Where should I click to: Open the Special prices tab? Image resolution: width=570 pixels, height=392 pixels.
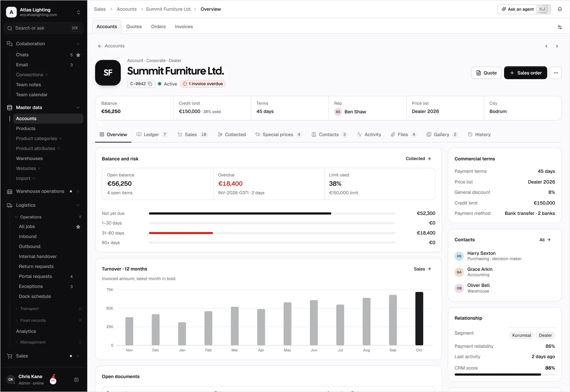[279, 134]
